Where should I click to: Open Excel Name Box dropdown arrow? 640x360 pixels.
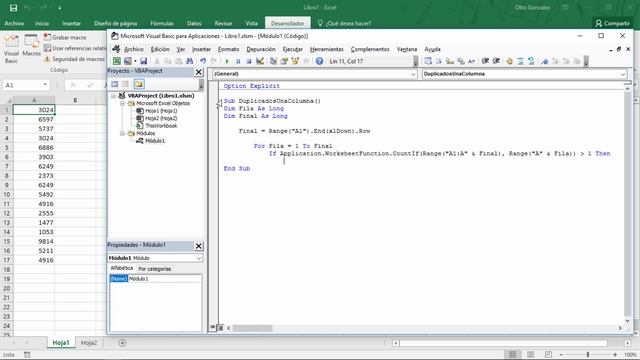coord(45,85)
